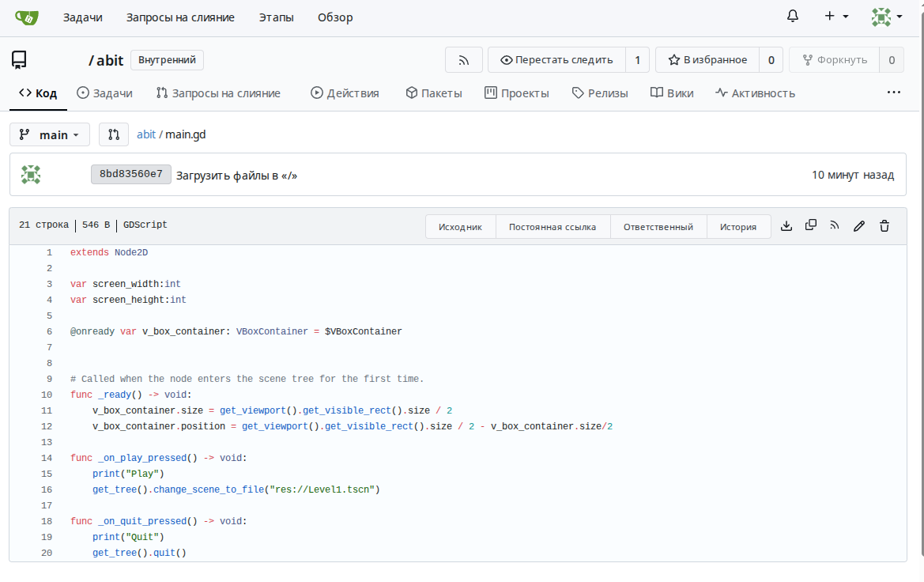This screenshot has width=924, height=582.
Task: Click the notifications bell icon
Action: click(793, 17)
